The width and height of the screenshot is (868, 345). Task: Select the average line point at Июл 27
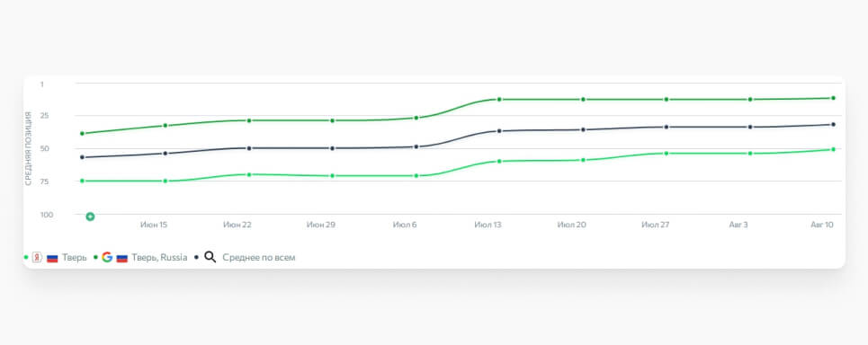point(667,128)
